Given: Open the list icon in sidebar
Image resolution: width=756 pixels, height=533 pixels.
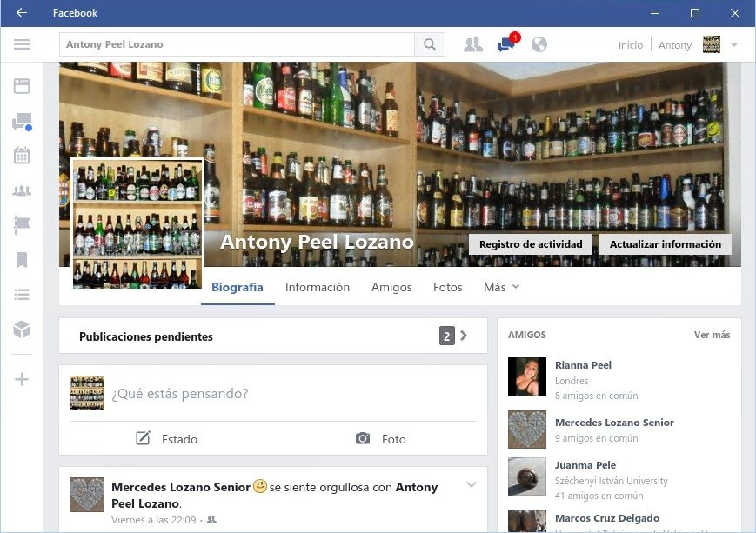Looking at the screenshot, I should pos(22,295).
